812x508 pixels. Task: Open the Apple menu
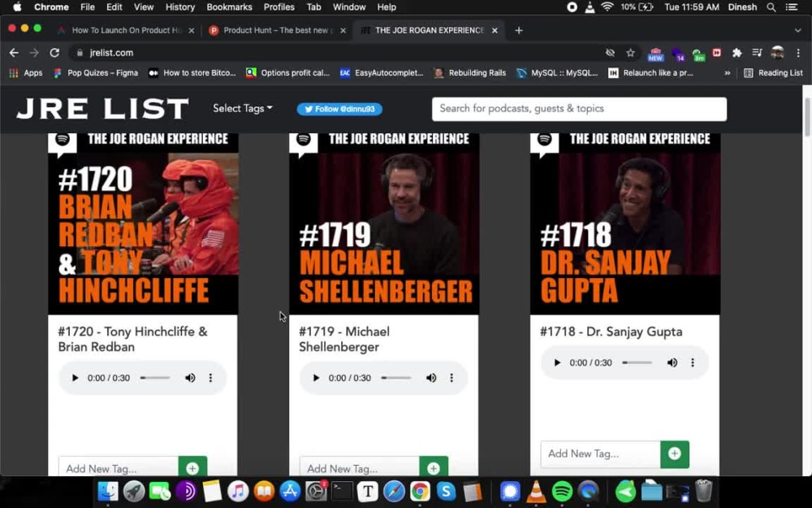(17, 7)
